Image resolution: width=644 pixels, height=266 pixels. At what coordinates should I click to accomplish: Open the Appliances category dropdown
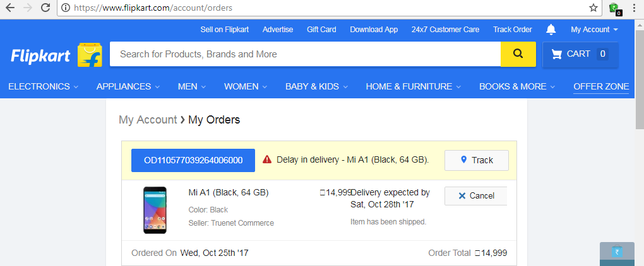pyautogui.click(x=128, y=86)
